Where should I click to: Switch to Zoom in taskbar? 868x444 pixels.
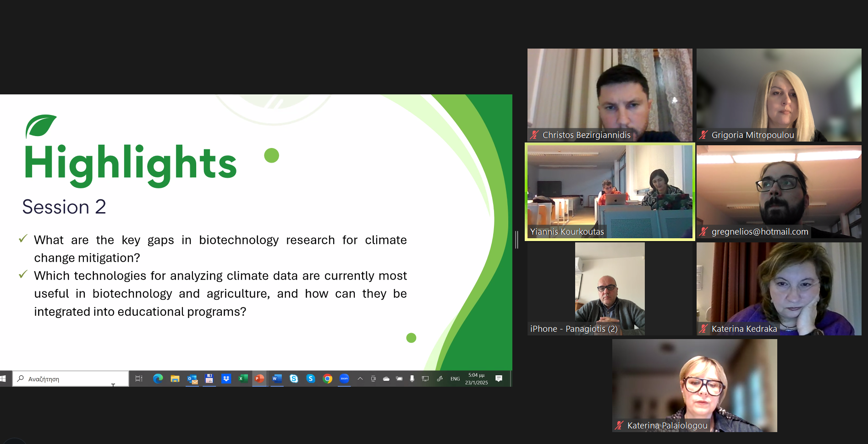click(x=344, y=378)
